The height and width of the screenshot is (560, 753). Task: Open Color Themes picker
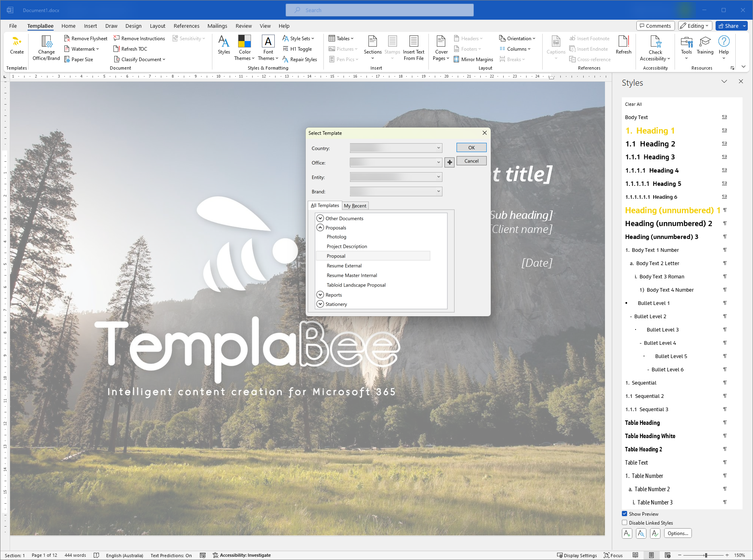coord(244,48)
